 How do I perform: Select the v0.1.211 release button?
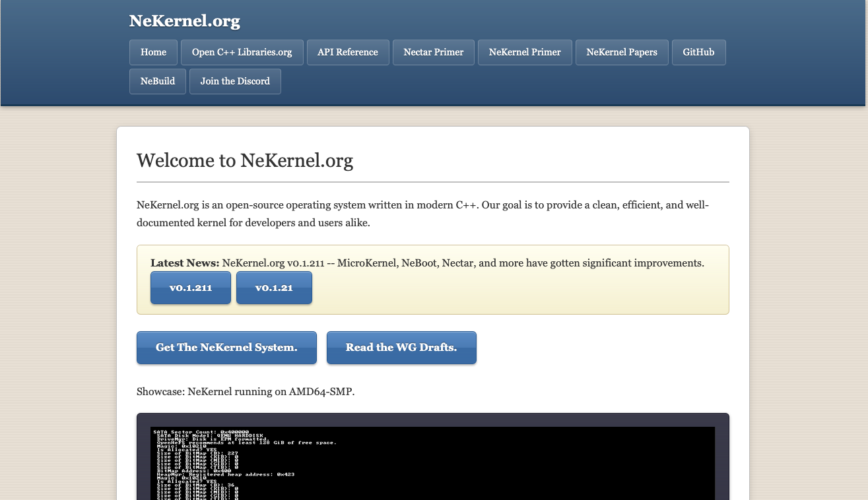(x=190, y=288)
